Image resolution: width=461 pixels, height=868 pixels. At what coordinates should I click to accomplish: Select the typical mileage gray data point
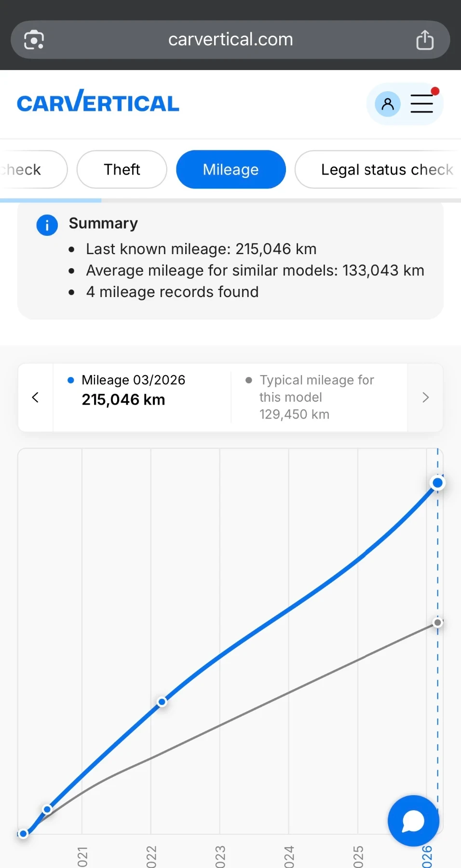point(438,623)
